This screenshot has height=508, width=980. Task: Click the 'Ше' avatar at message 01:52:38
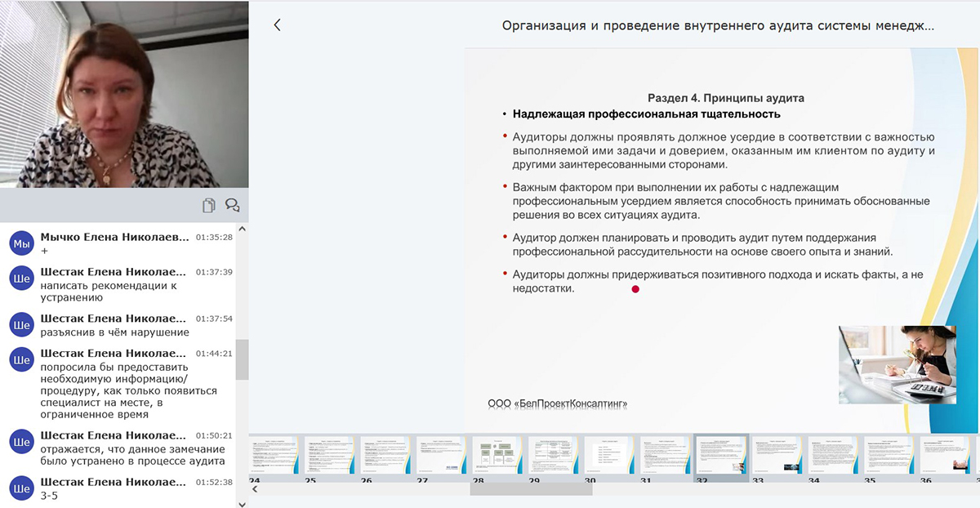21,488
